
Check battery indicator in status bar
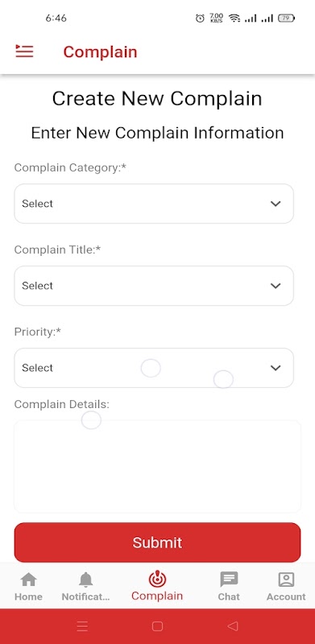286,18
